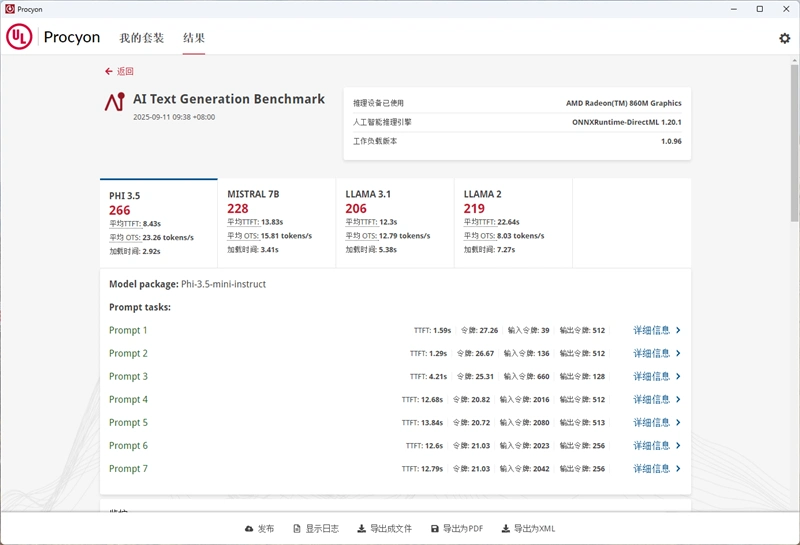Click the AMD Radeon(TM) 860M Graphics text
Viewport: 800px width, 545px height.
click(623, 103)
